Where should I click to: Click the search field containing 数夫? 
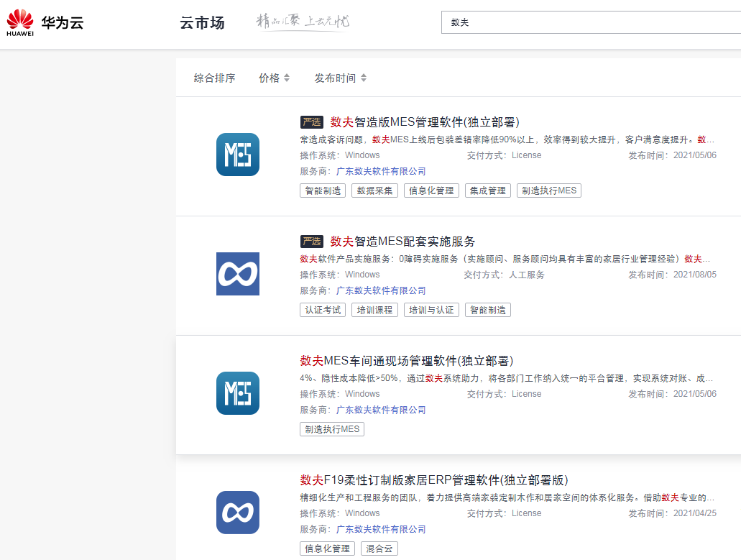(591, 22)
